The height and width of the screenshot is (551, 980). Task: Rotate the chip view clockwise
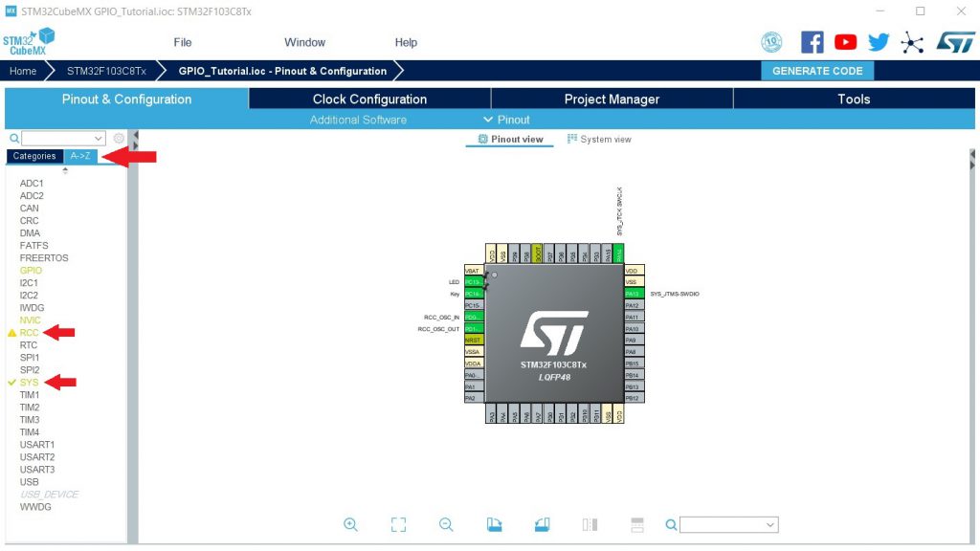coord(494,524)
